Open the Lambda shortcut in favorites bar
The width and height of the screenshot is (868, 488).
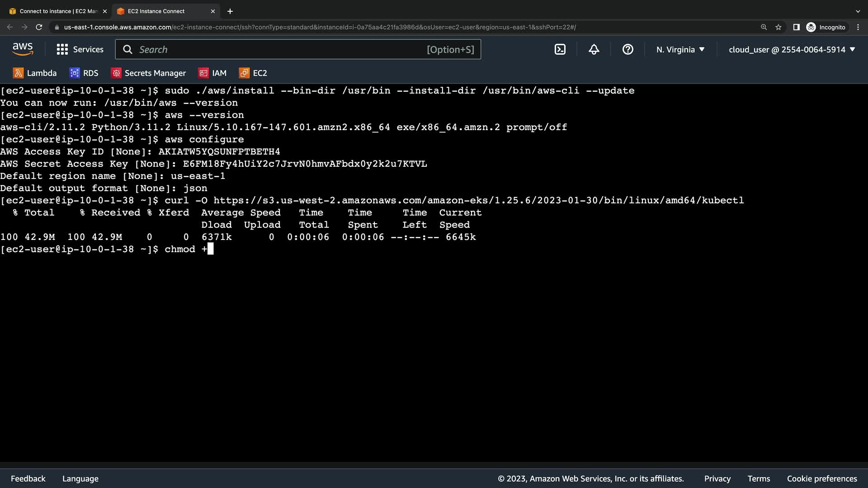[35, 73]
